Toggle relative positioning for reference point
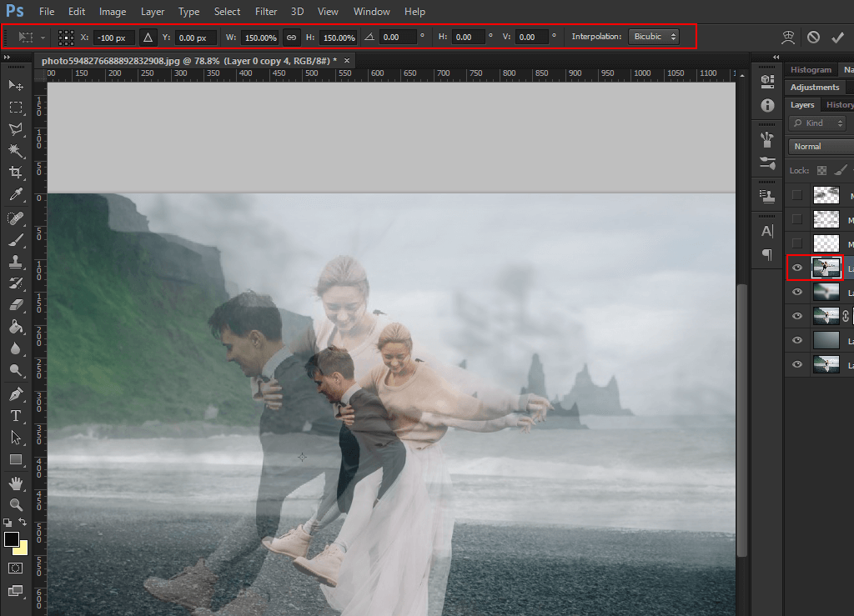Screen dimensions: 854x616 (148, 38)
